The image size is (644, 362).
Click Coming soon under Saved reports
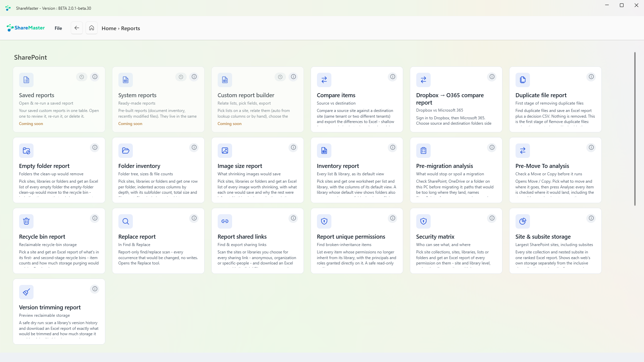[x=31, y=124]
